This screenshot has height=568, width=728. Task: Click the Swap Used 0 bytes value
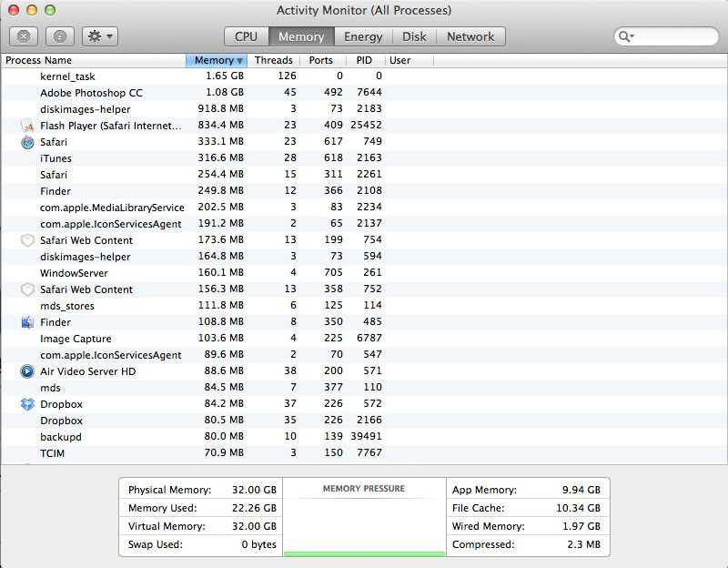pos(258,544)
